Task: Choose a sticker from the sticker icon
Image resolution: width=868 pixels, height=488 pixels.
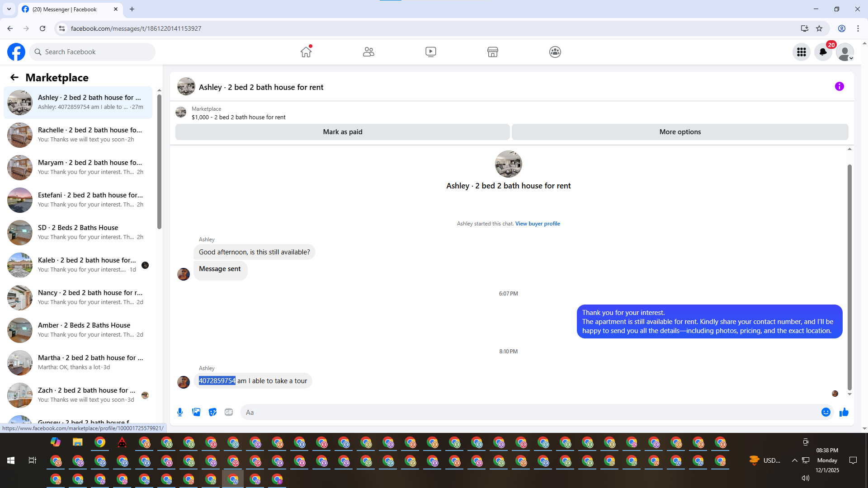Action: pos(212,413)
